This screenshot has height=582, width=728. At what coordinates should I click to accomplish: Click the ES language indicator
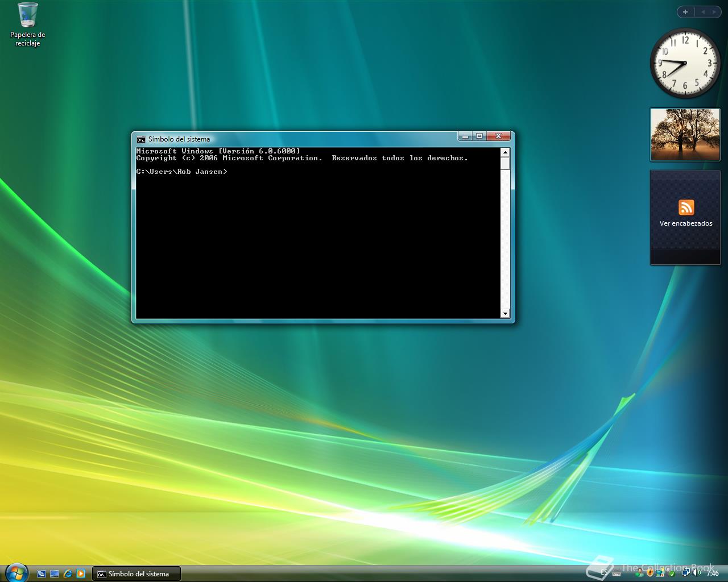tap(604, 573)
